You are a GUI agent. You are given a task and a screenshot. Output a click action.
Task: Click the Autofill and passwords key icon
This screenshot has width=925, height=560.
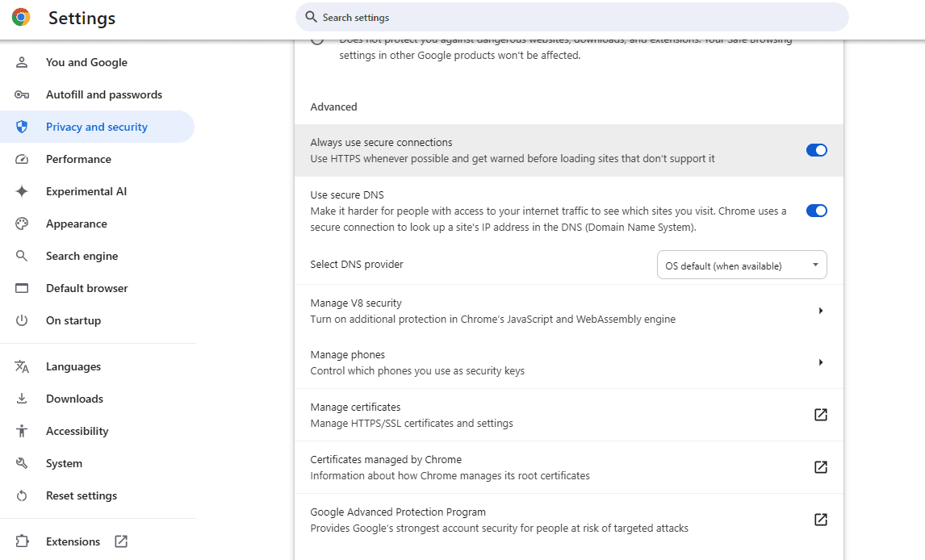point(22,94)
